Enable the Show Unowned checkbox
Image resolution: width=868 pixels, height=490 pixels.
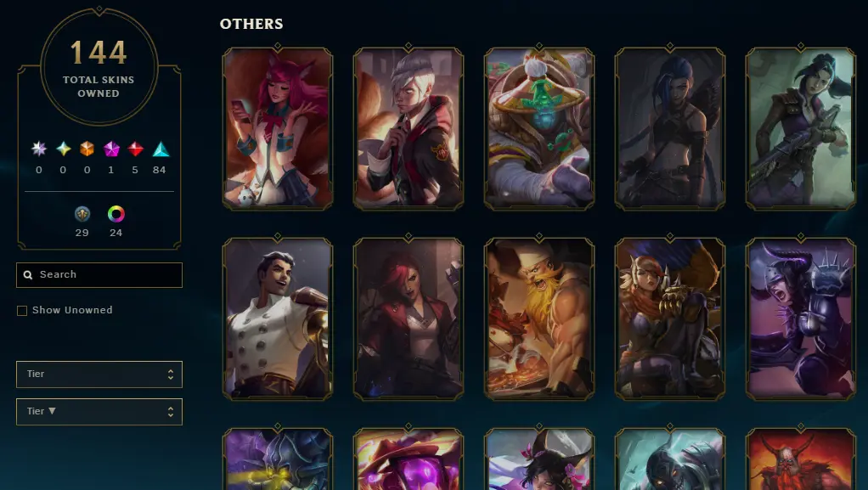pyautogui.click(x=22, y=311)
